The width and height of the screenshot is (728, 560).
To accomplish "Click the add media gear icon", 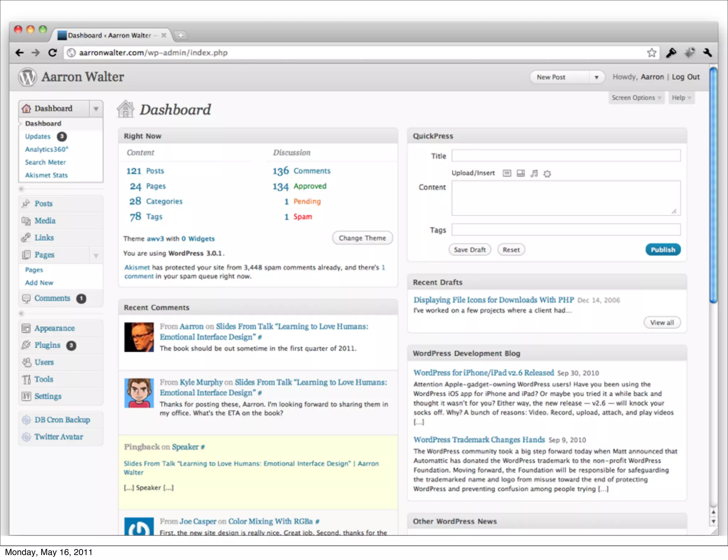I will tap(547, 174).
